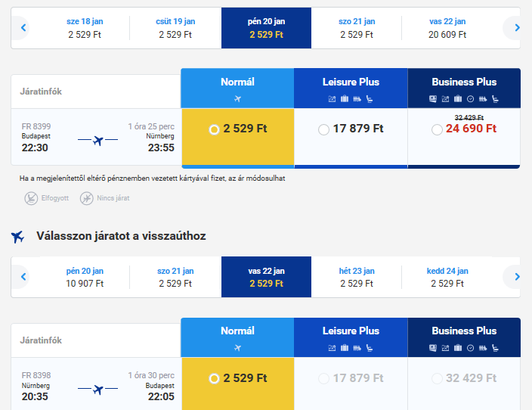Choose outbound date csüt 19 jan
The width and height of the screenshot is (532, 410).
click(x=175, y=28)
